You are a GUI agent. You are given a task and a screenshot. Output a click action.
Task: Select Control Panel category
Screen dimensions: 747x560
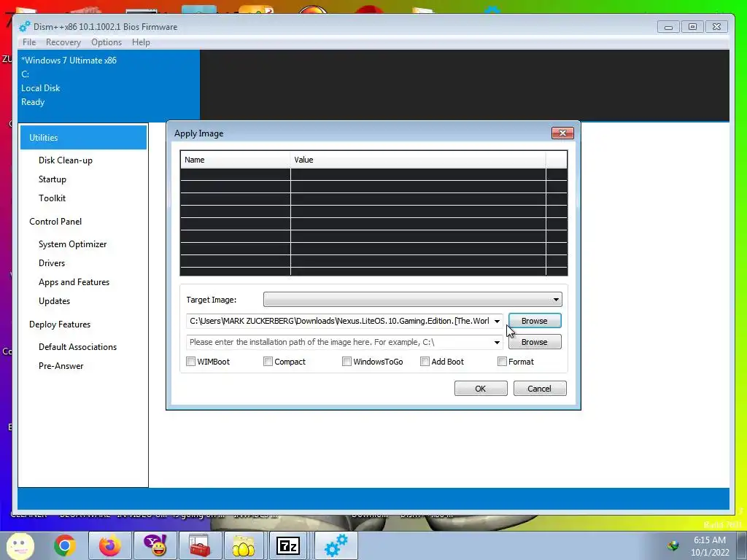pyautogui.click(x=55, y=222)
